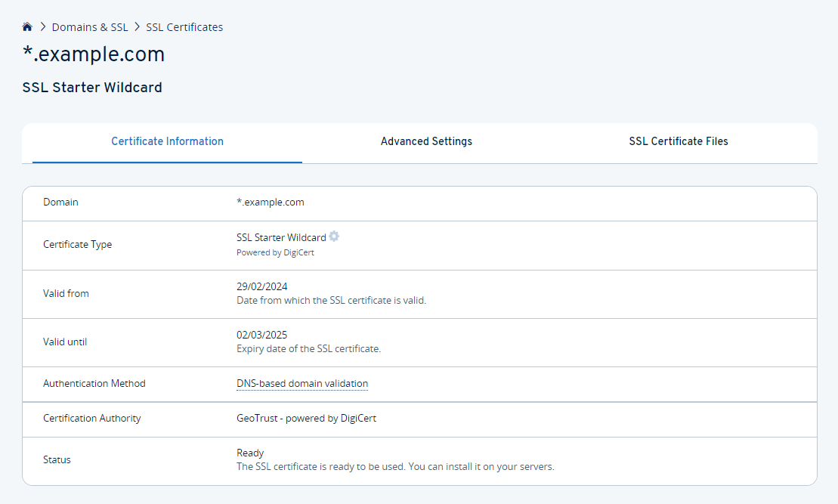Click the Valid from date 29/02/2024
The image size is (838, 504).
[261, 286]
